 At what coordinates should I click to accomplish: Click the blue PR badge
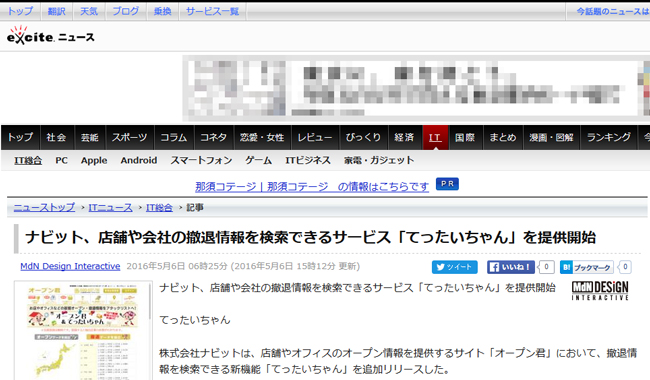(447, 184)
